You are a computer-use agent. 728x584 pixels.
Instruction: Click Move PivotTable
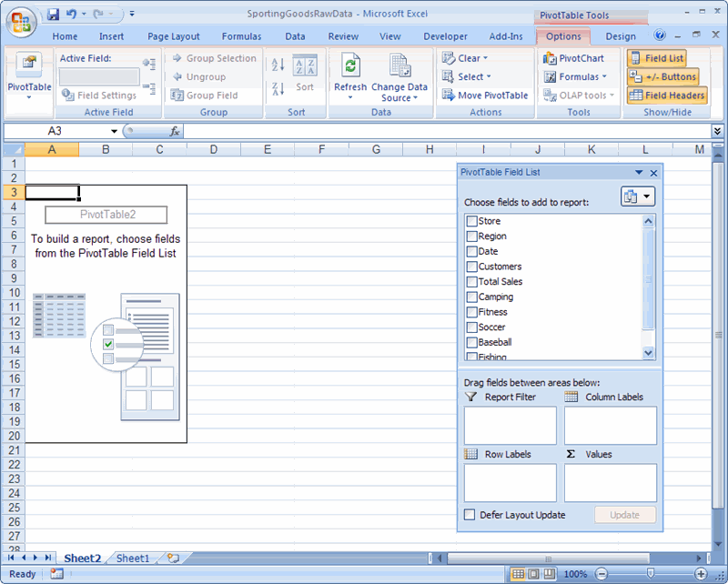(485, 96)
